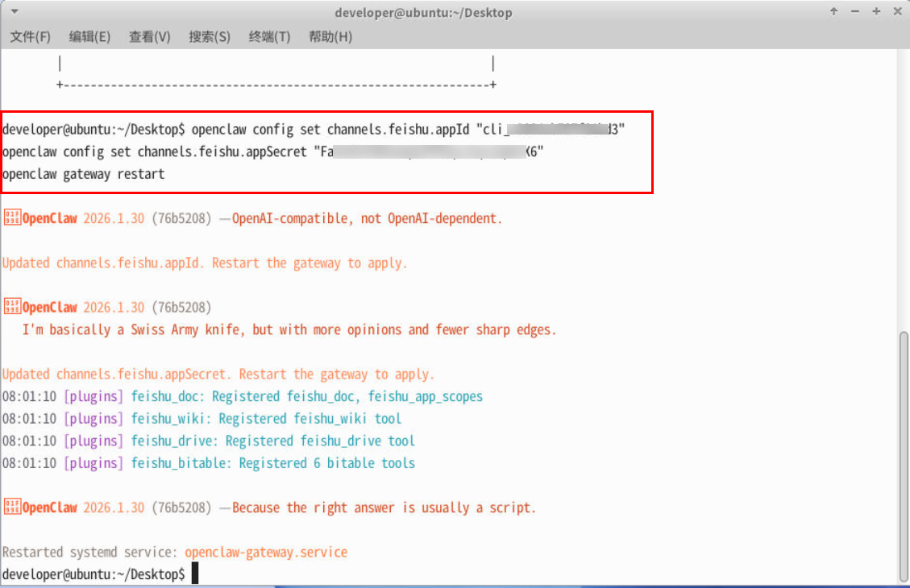The width and height of the screenshot is (910, 588).
Task: Click the title text developer@ubuntu:~/Desktop
Action: point(423,13)
